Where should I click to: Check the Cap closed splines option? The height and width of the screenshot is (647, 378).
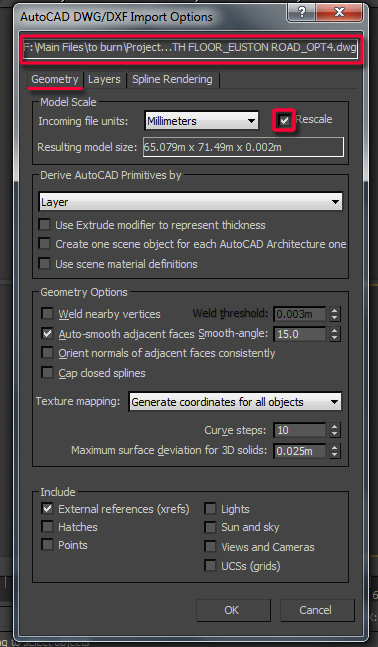pos(47,373)
